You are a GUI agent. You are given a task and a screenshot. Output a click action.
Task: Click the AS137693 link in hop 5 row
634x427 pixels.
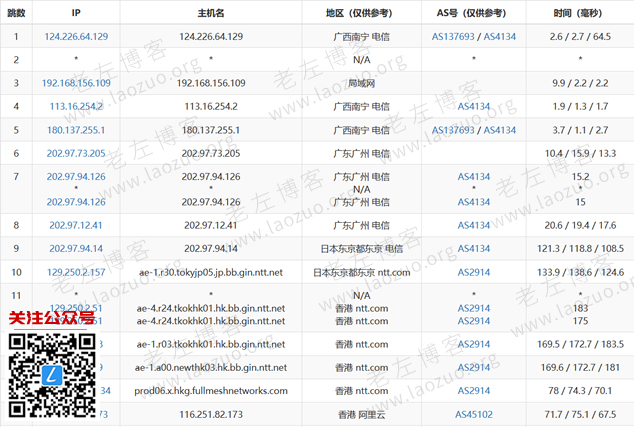[x=453, y=130]
